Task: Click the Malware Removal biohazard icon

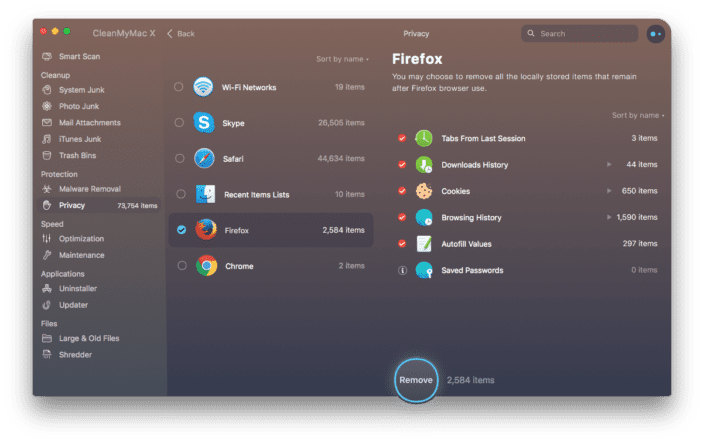Action: tap(47, 189)
